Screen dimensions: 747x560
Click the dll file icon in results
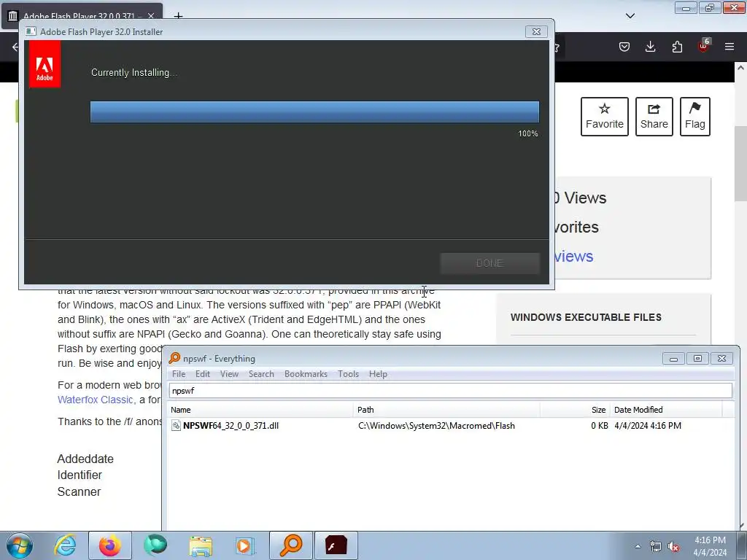click(177, 426)
